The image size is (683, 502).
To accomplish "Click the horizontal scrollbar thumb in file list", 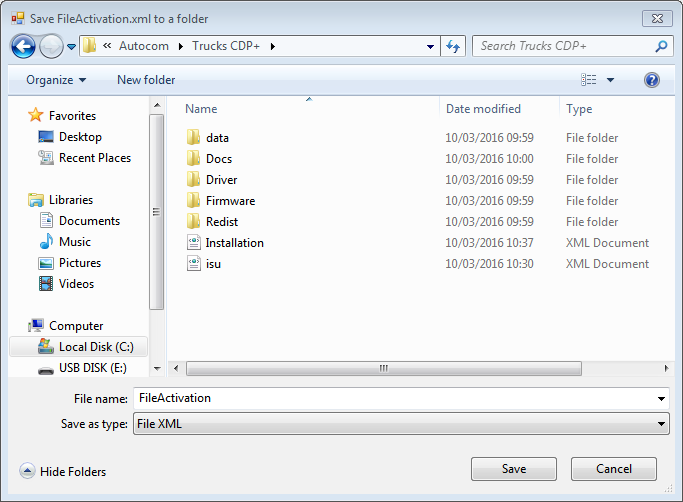I will pyautogui.click(x=384, y=369).
